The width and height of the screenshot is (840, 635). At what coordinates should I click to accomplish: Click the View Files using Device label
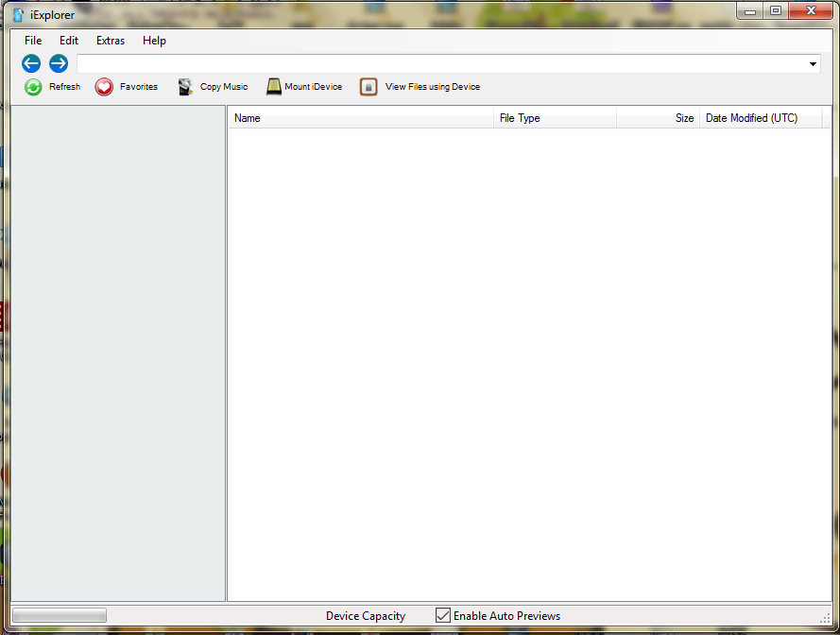pyautogui.click(x=433, y=87)
